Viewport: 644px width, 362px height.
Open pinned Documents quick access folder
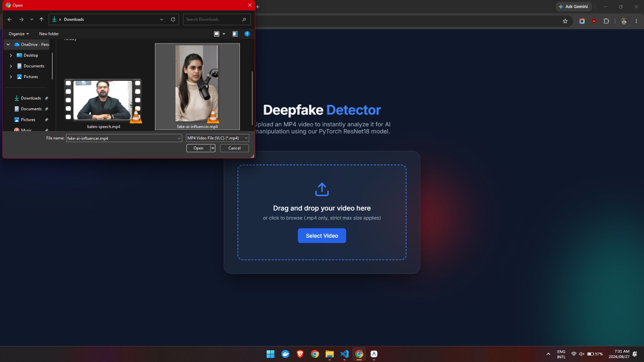coord(31,109)
